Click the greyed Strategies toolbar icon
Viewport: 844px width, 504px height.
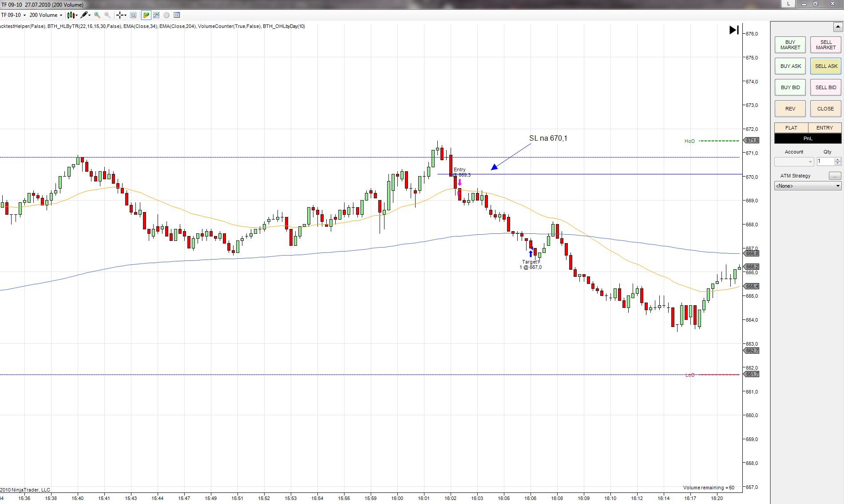click(x=166, y=15)
